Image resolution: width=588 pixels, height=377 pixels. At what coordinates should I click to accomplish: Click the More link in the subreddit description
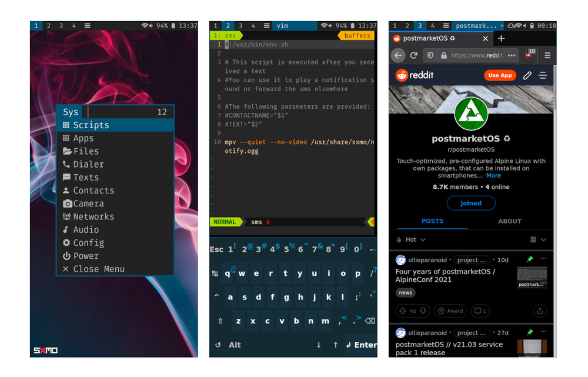pyautogui.click(x=495, y=175)
